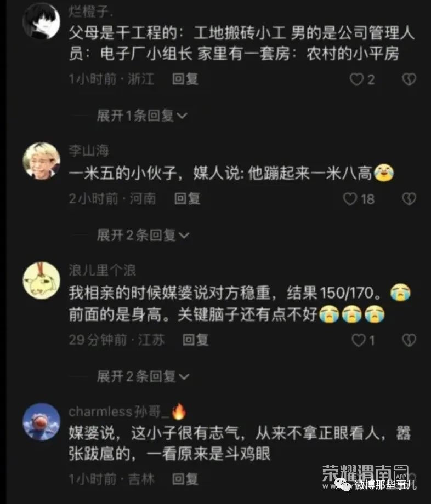
Task: Expand 2 replies under 李山海's comment
Action: click(x=143, y=235)
